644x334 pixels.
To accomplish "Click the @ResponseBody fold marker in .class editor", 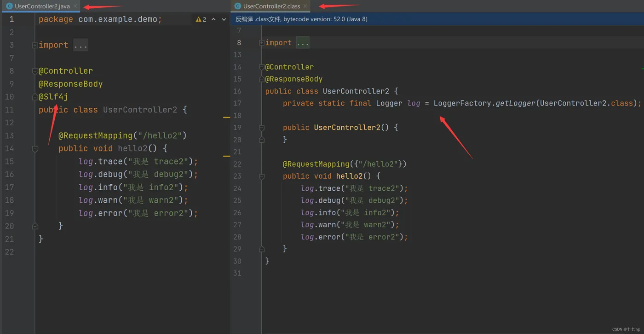I will (x=262, y=79).
